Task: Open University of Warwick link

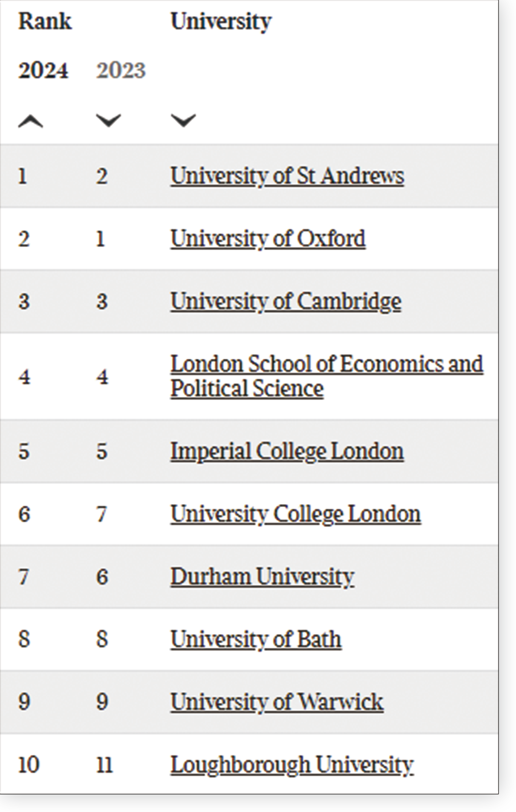Action: [277, 702]
